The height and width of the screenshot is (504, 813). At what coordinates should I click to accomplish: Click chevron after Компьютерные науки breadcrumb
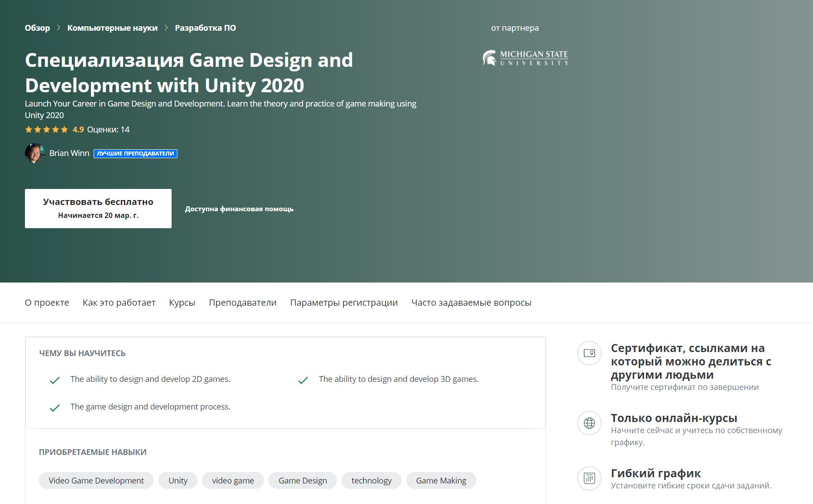[x=166, y=28]
